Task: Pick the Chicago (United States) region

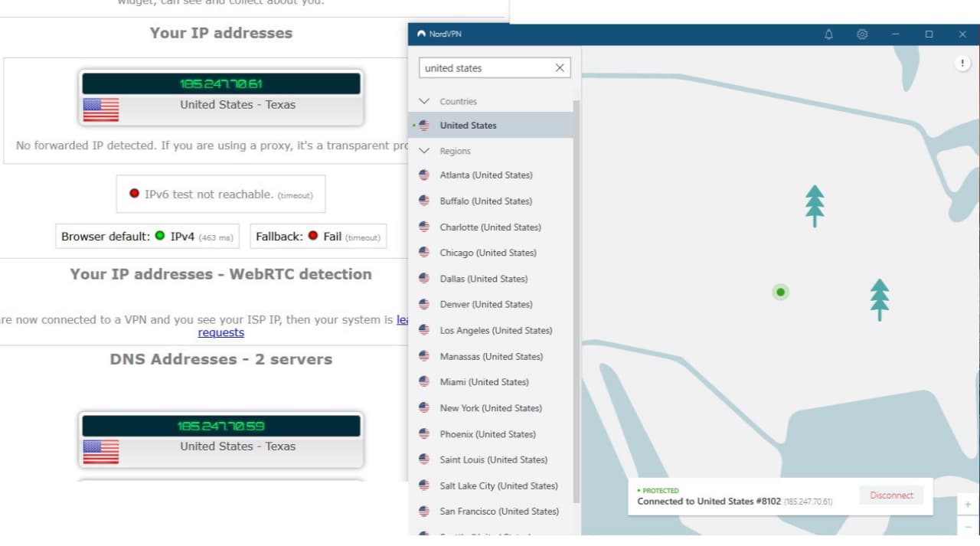Action: pos(488,253)
